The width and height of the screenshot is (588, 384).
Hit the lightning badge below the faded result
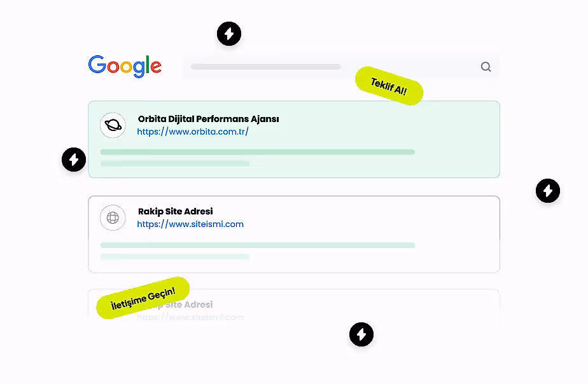point(361,334)
